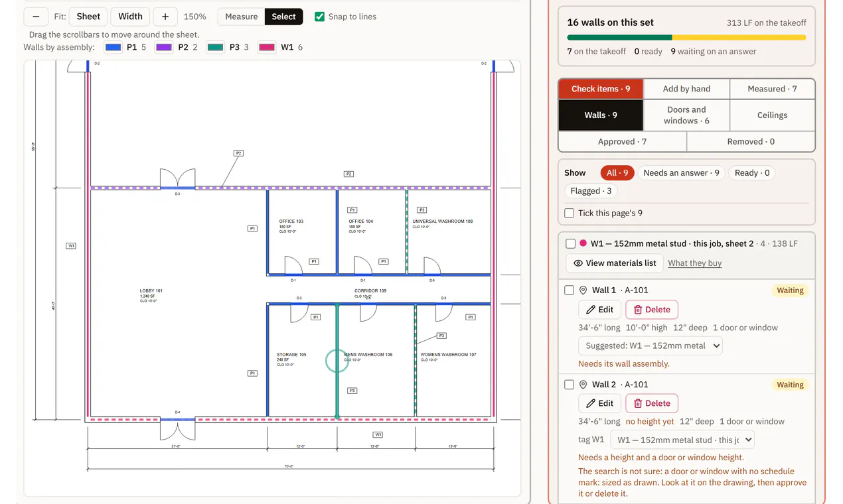Viewport: 843px width, 504px height.
Task: Click the purple P2 assembly swatch
Action: pyautogui.click(x=164, y=47)
